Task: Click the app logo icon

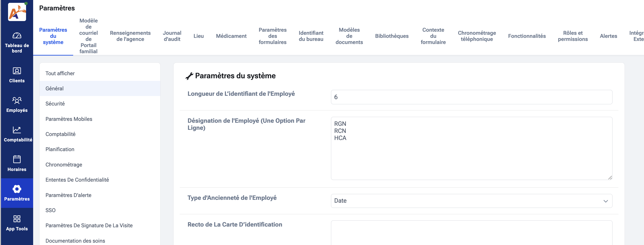Action: (17, 12)
